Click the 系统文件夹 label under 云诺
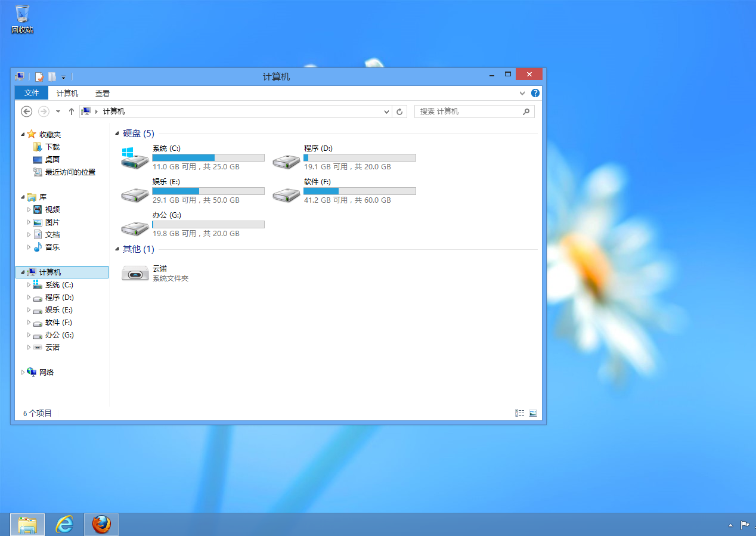 pyautogui.click(x=171, y=278)
